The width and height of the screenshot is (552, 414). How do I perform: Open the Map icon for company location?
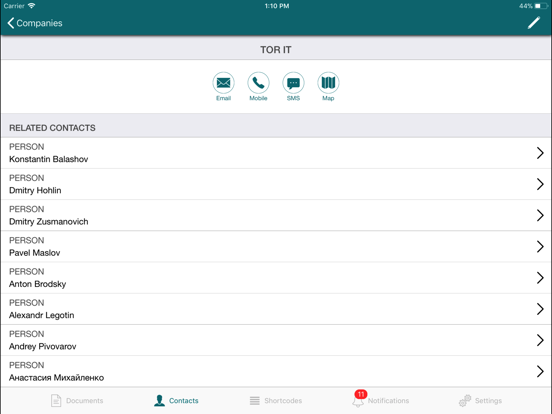point(328,83)
